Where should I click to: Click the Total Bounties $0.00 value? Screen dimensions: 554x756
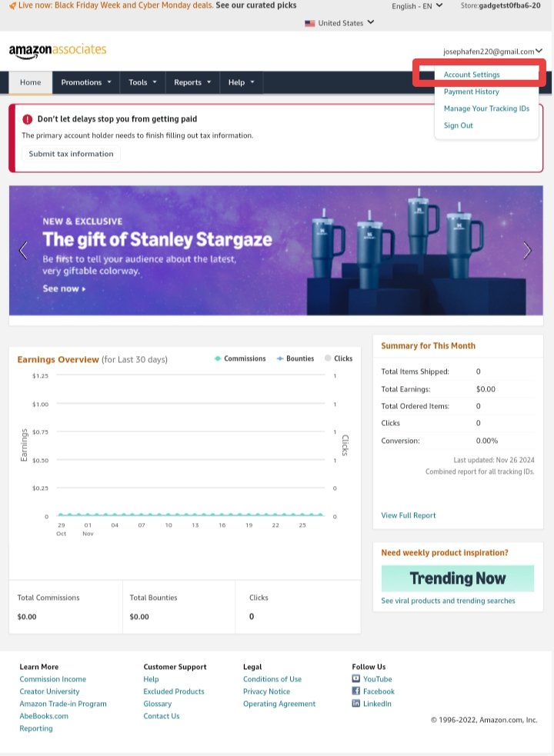(x=139, y=617)
